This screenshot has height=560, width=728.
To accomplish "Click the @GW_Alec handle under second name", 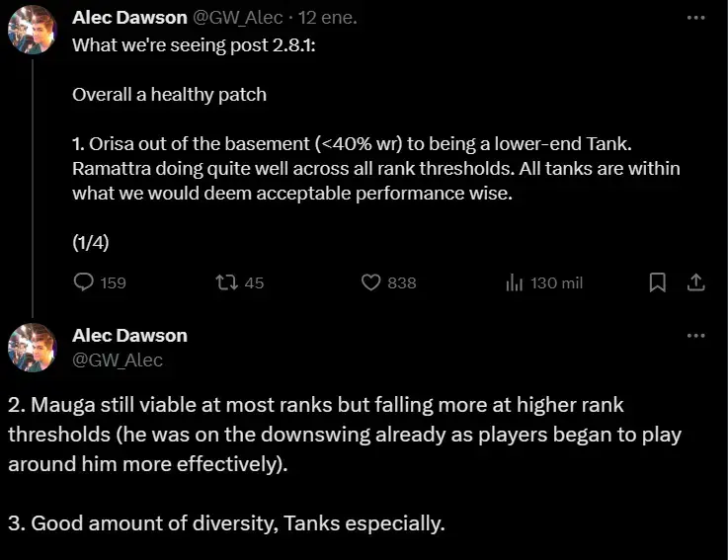I will 118,360.
